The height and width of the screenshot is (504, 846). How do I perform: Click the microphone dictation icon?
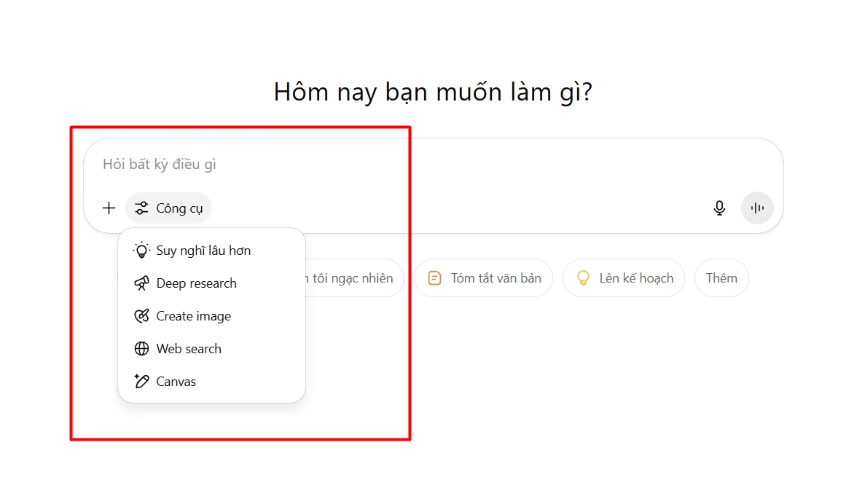[719, 208]
